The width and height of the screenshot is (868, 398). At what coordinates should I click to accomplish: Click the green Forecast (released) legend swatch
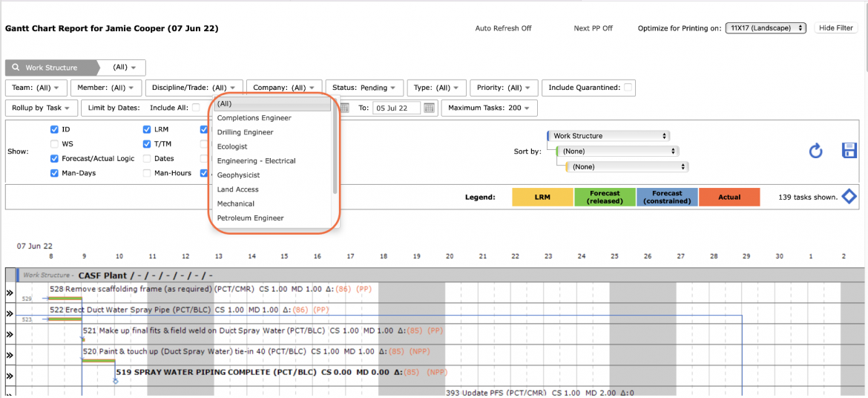tap(605, 197)
